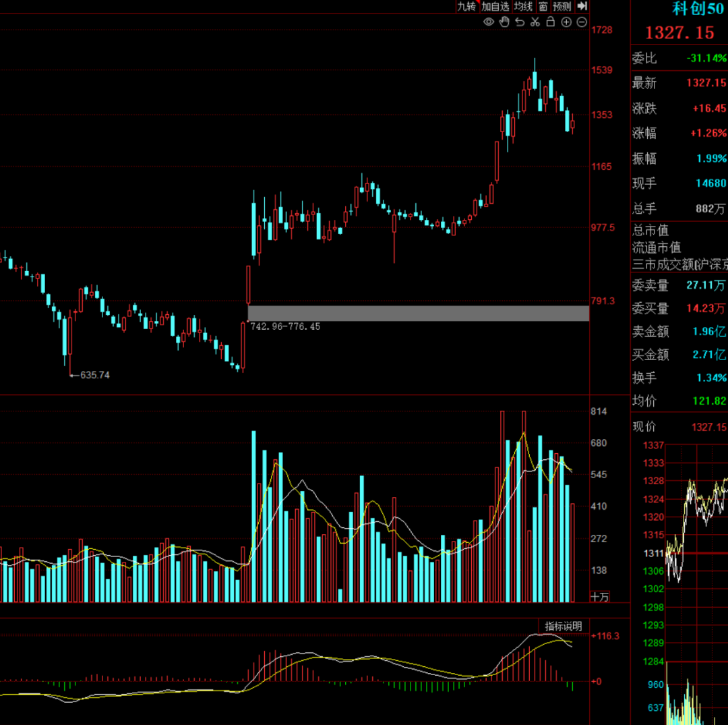Click the 科创50 index title
Screen dimensions: 728x725
[x=698, y=9]
